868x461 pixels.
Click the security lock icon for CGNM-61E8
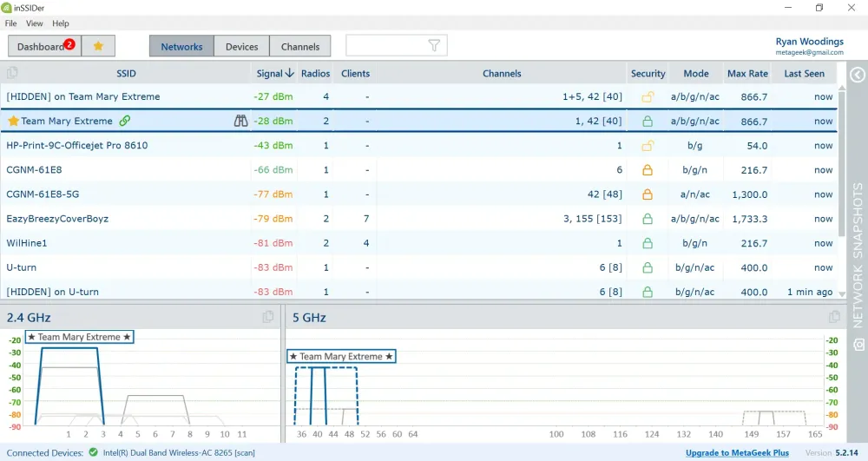tap(647, 170)
